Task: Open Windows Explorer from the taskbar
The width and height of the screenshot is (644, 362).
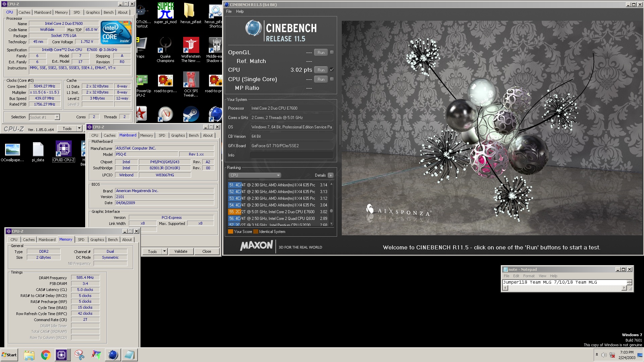Action: 29,355
